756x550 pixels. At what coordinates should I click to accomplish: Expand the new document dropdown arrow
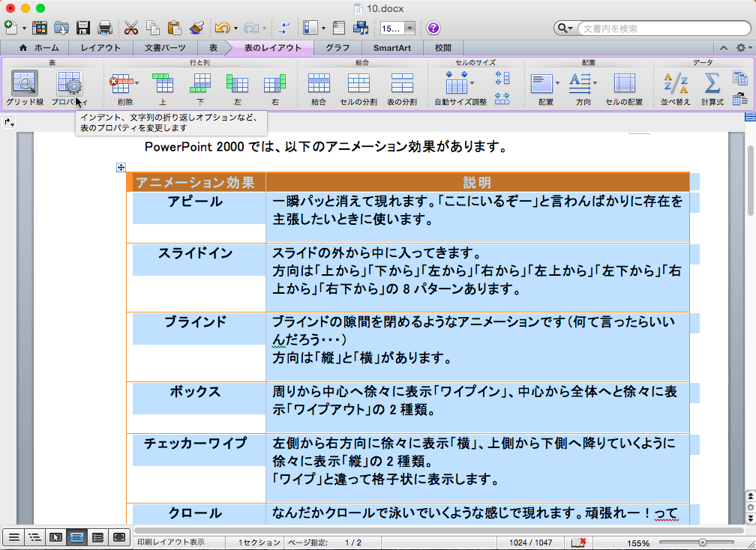pyautogui.click(x=24, y=28)
